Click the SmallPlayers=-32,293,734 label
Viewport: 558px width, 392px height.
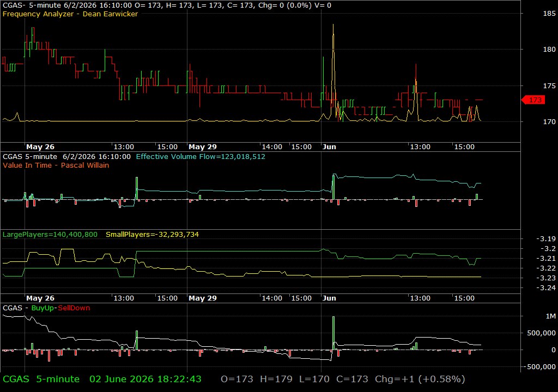pyautogui.click(x=153, y=235)
